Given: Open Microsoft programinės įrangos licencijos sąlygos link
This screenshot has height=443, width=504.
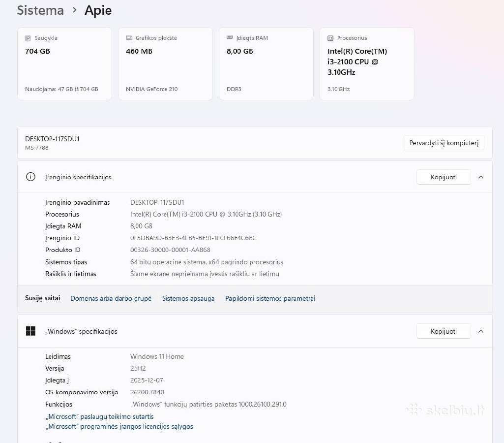Looking at the screenshot, I should (x=119, y=427).
